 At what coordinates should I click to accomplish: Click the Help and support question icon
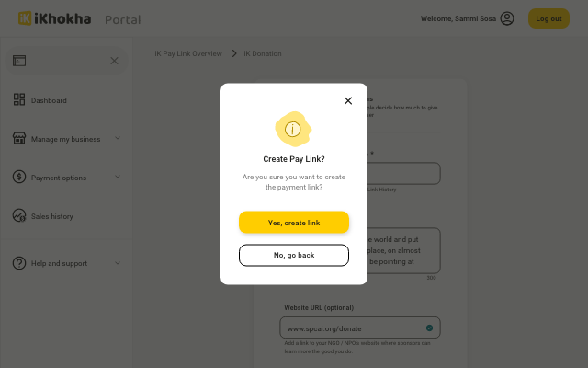19,263
